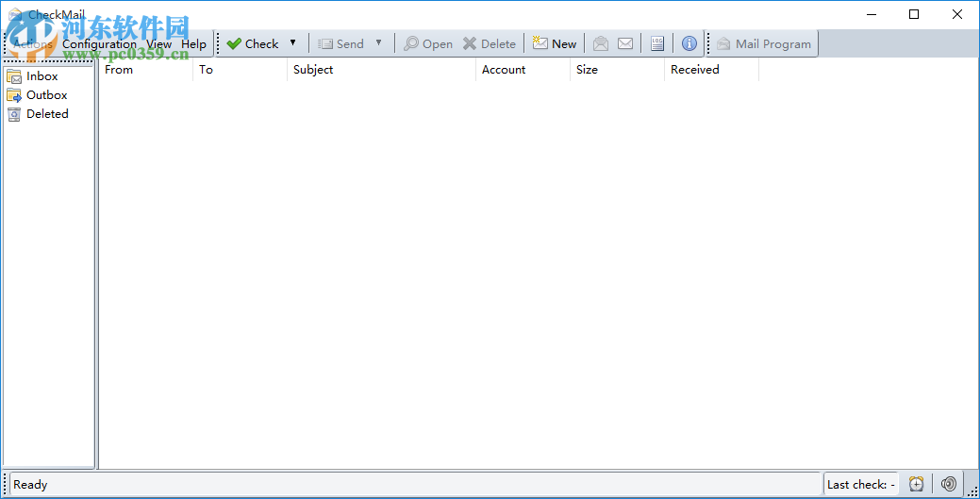980x499 pixels.
Task: Sort by the Received column header
Action: tap(711, 70)
